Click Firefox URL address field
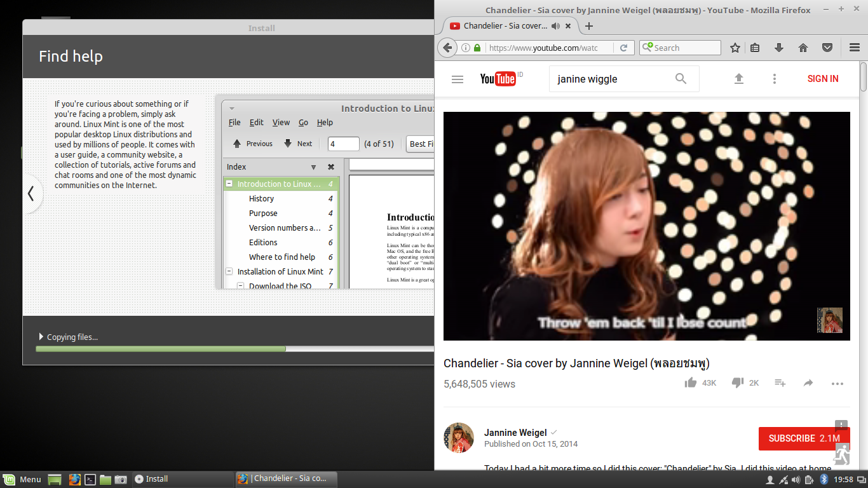868x488 pixels. pos(551,48)
